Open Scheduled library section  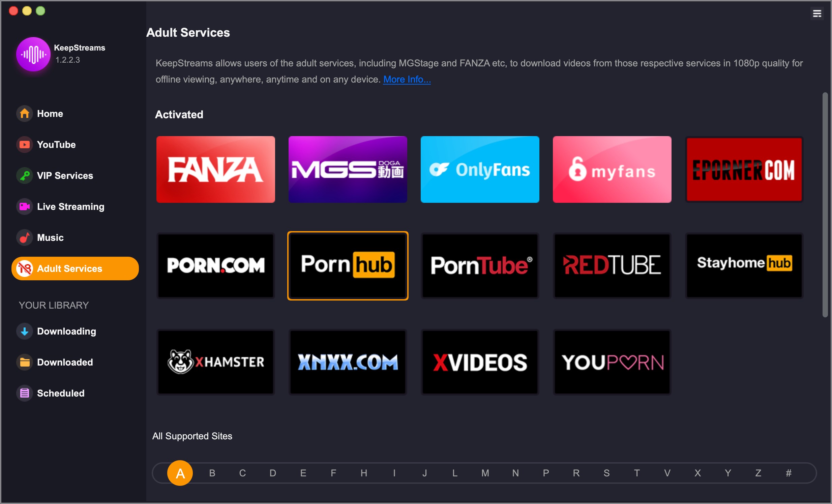pyautogui.click(x=60, y=393)
